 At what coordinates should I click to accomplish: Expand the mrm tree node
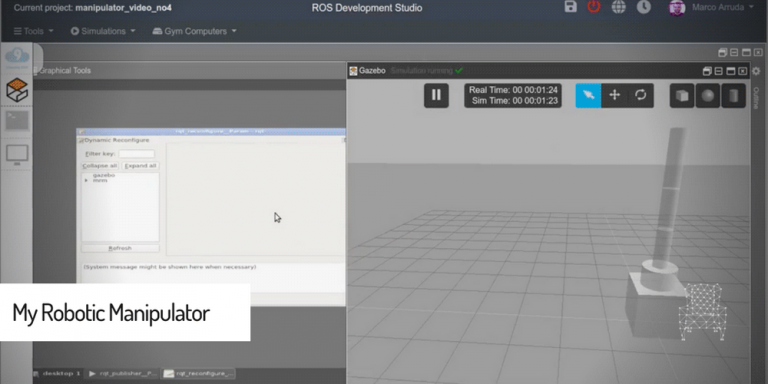86,180
